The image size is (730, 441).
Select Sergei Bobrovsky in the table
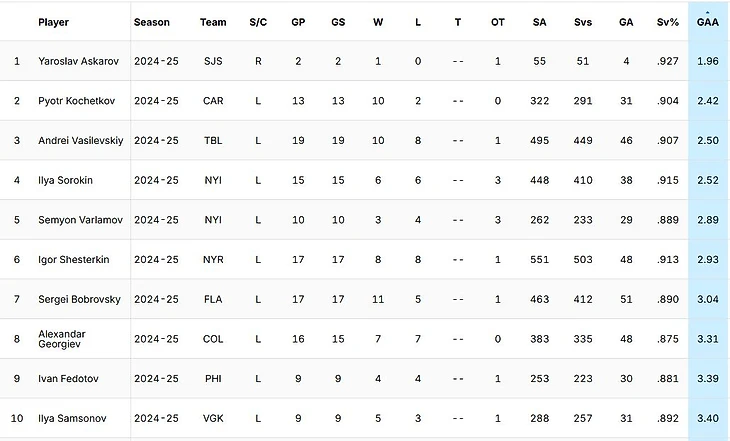[x=80, y=299]
